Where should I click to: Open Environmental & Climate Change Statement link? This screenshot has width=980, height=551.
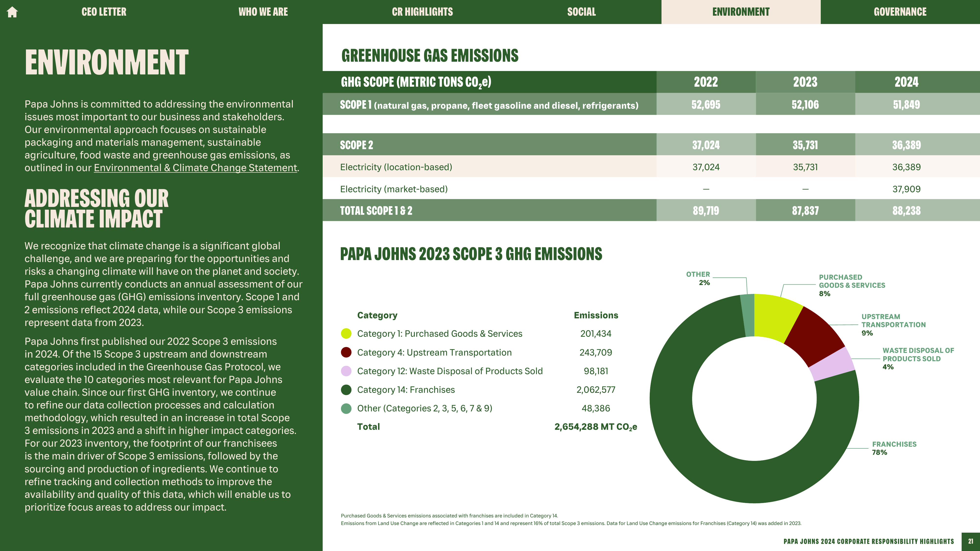tap(195, 168)
